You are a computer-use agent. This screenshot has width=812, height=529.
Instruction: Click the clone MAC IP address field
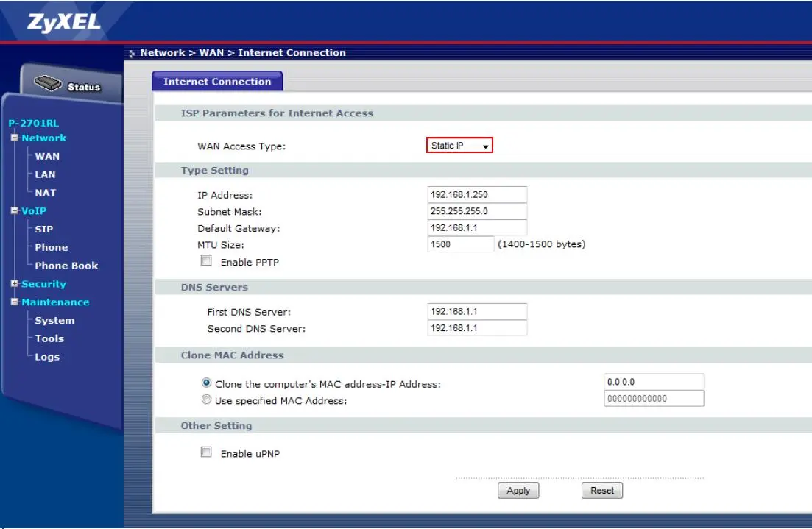click(x=654, y=382)
